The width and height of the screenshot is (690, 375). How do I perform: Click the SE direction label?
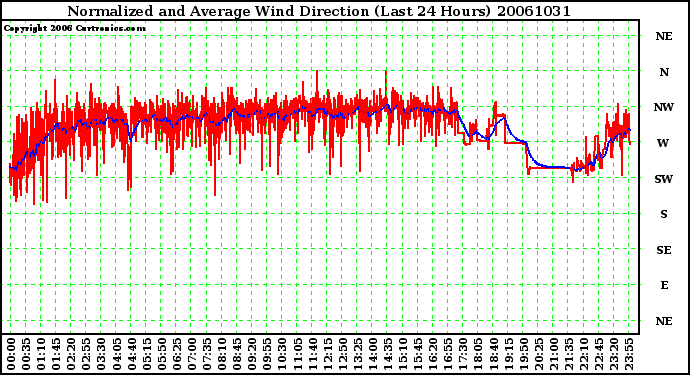[664, 250]
